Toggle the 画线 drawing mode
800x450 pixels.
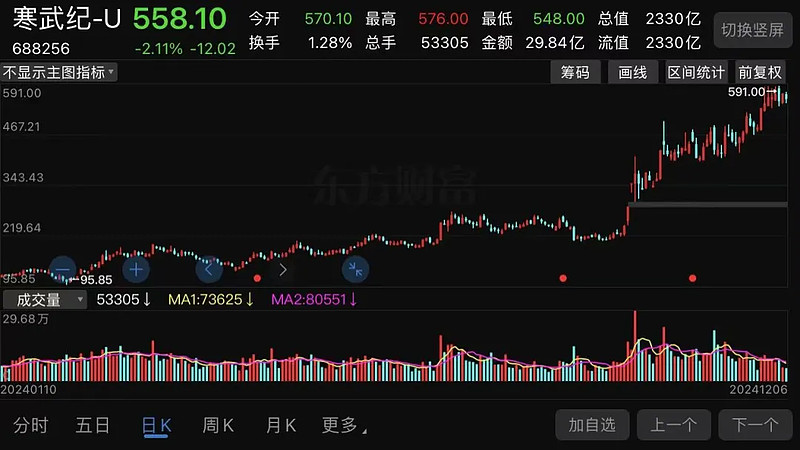tap(633, 72)
